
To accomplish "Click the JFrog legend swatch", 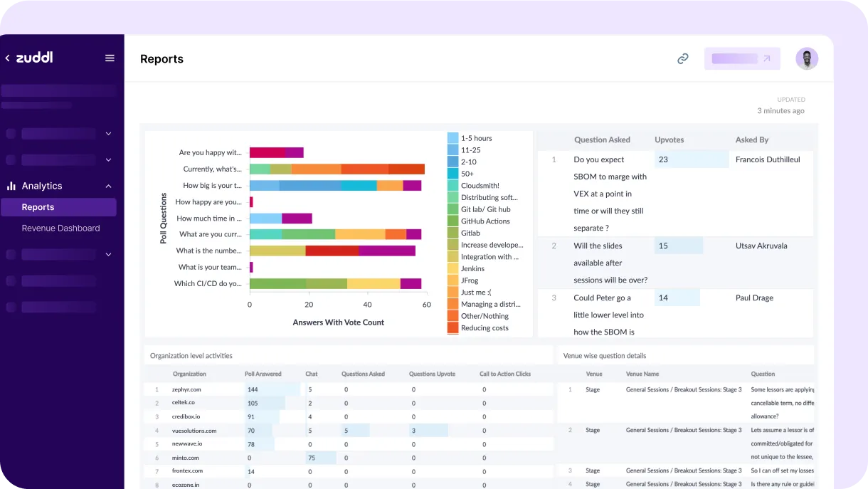I will tap(452, 280).
